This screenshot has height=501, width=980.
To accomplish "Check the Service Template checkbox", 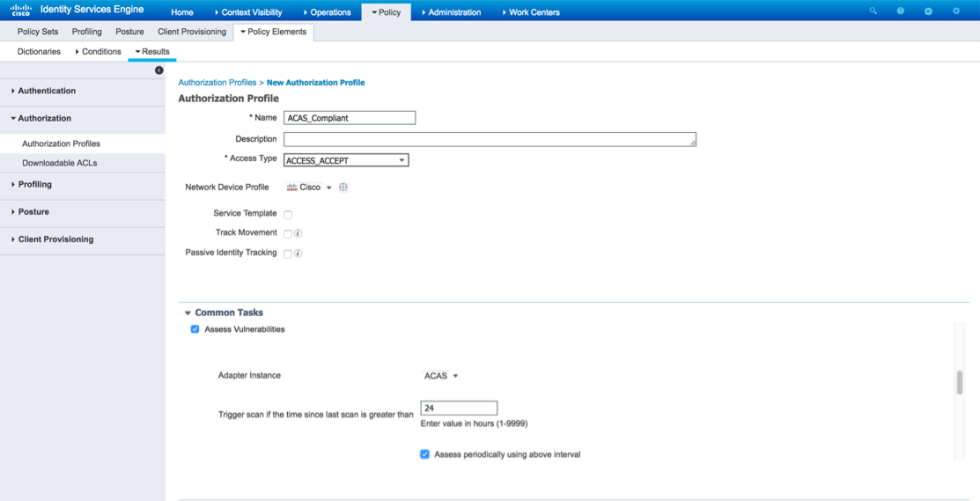I will click(288, 214).
